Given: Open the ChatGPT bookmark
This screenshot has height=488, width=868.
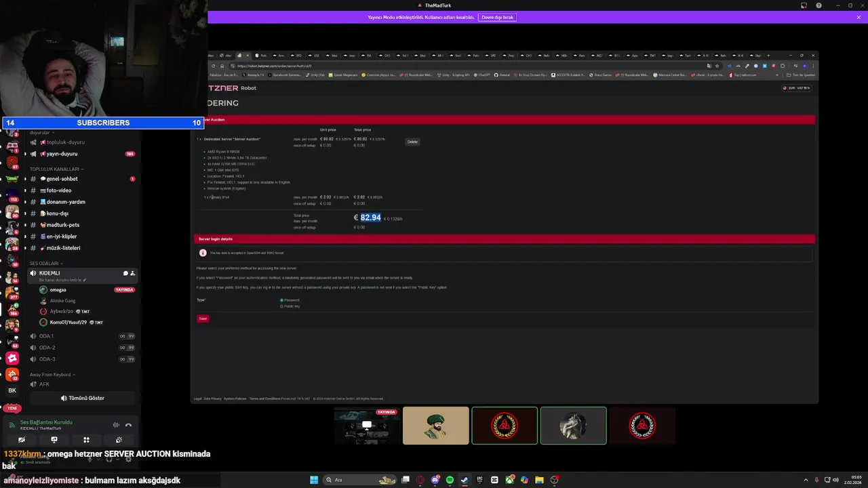Looking at the screenshot, I should click(x=482, y=75).
